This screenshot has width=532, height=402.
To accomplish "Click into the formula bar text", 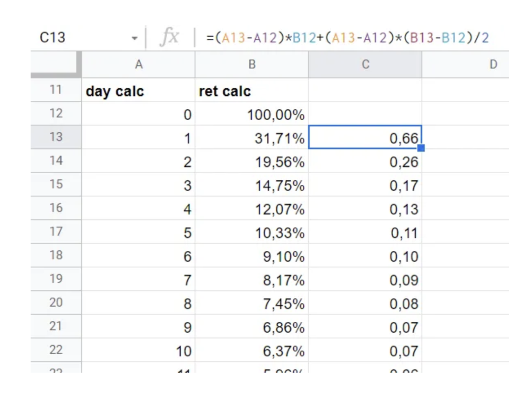I will [347, 38].
